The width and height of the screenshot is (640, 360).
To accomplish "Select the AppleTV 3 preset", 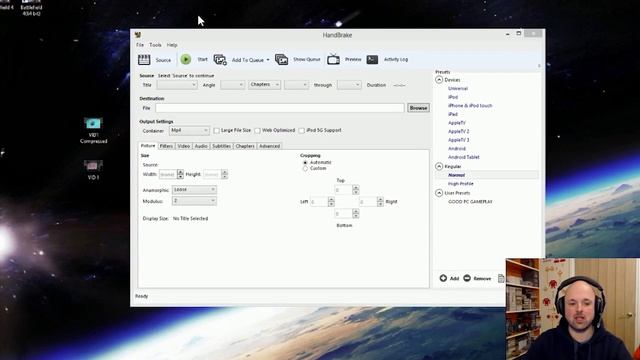I will point(459,140).
